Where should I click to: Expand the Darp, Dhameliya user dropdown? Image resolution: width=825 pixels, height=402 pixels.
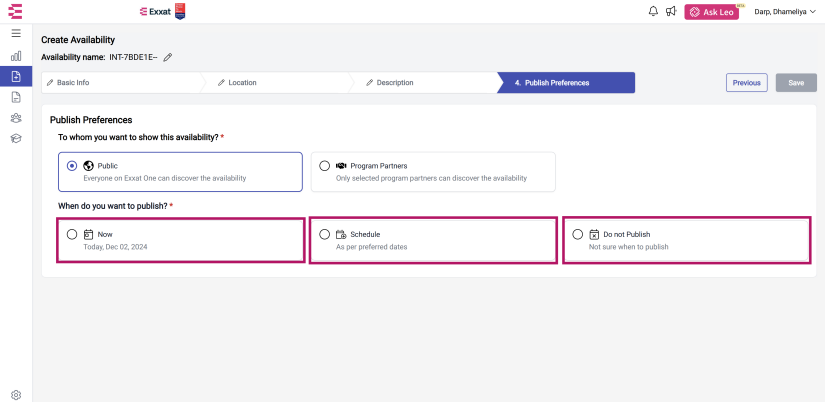784,12
